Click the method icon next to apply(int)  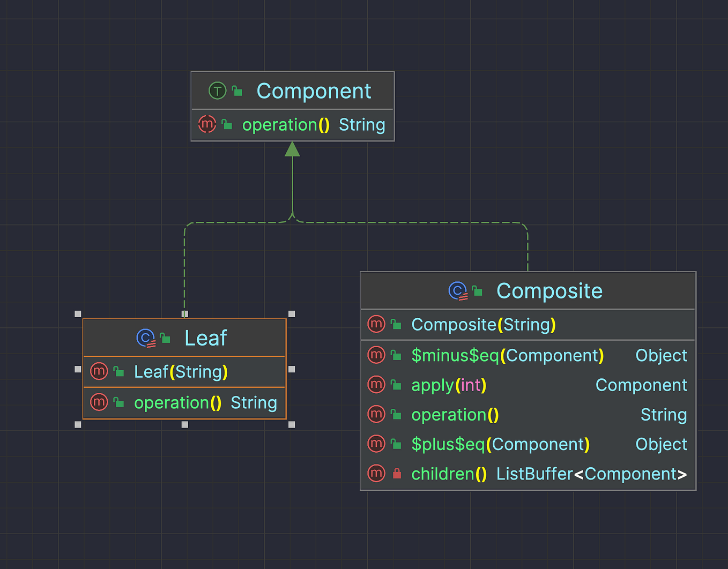pyautogui.click(x=376, y=385)
